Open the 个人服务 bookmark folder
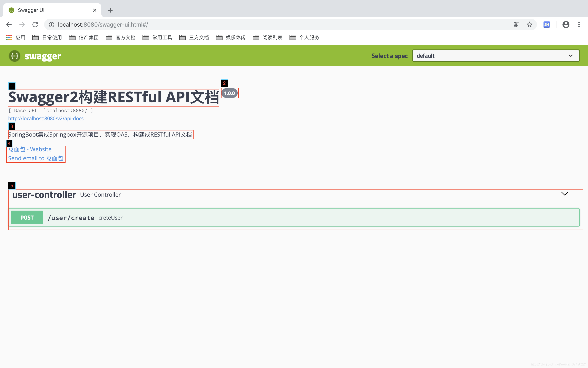This screenshot has height=368, width=588. click(x=304, y=37)
